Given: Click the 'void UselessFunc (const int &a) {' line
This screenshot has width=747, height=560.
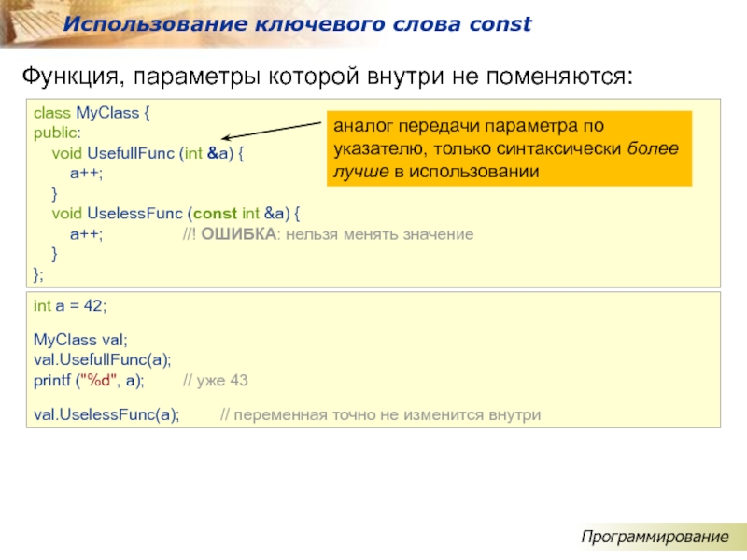Looking at the screenshot, I should point(176,214).
